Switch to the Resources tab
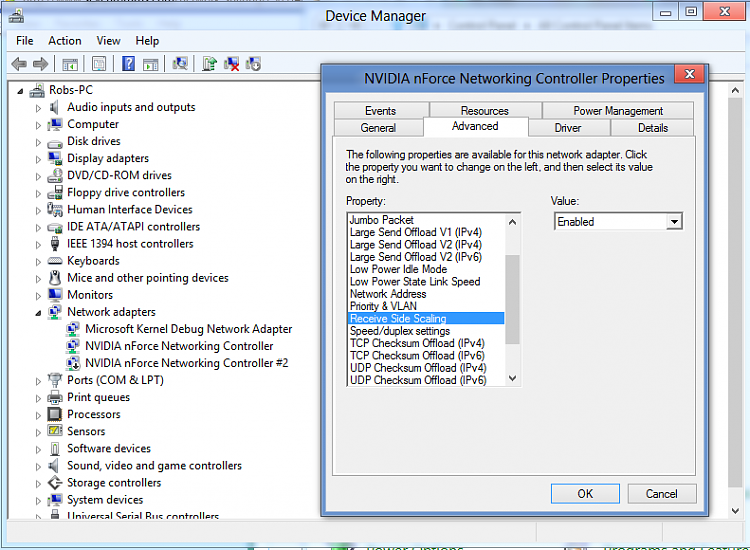The image size is (750, 550). [485, 110]
